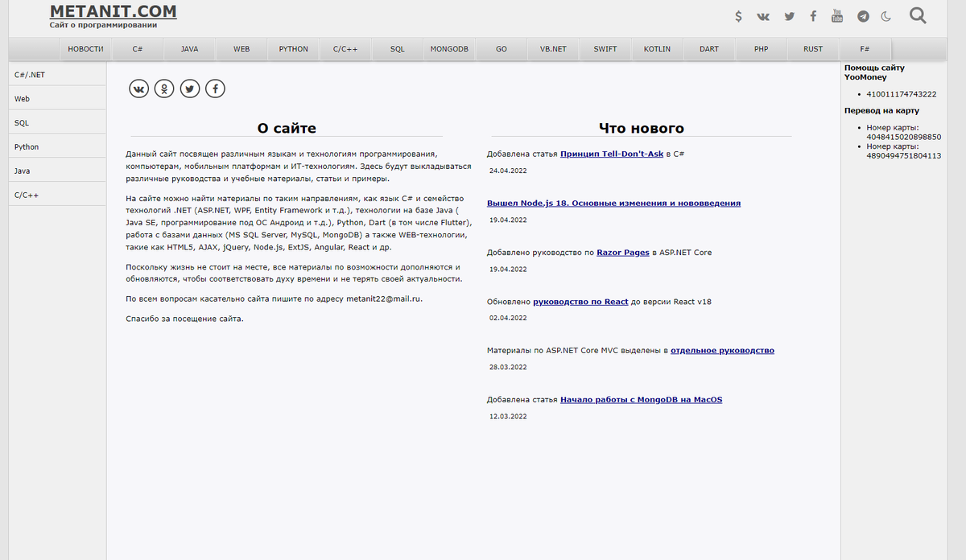Image resolution: width=966 pixels, height=560 pixels.
Task: Open Начало работы с MongoDB на MacOS link
Action: click(x=642, y=399)
